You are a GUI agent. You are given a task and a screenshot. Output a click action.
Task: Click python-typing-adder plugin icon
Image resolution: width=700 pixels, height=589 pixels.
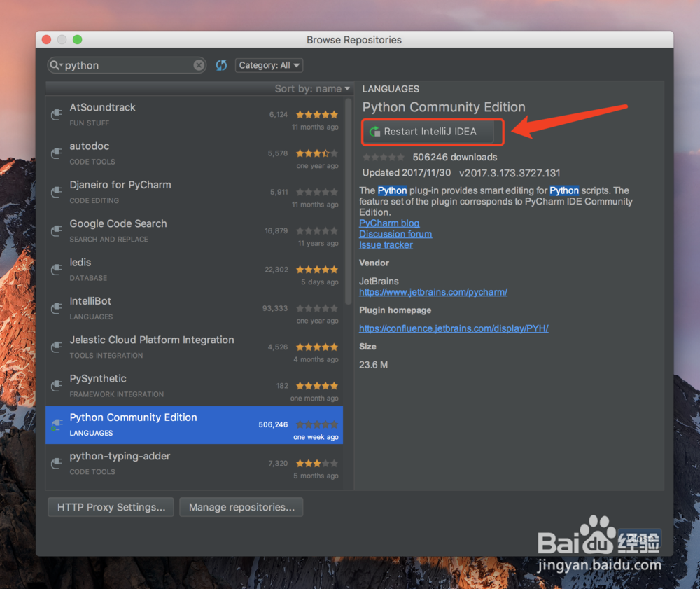pos(57,464)
